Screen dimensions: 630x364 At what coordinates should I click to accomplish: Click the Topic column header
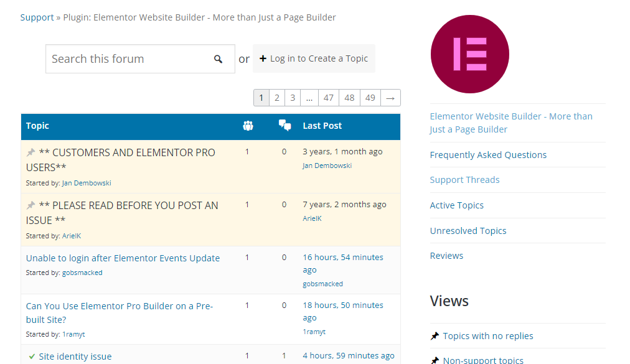tap(37, 126)
